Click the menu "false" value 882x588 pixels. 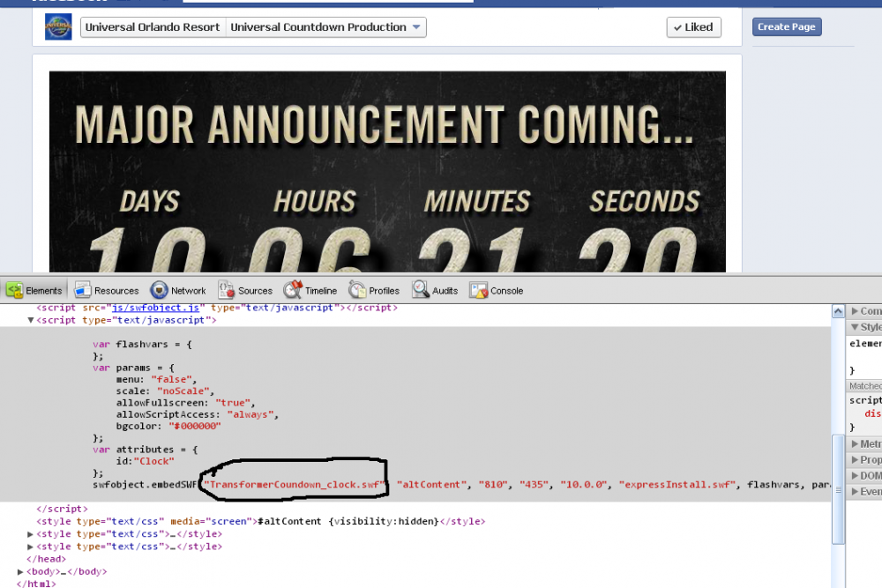click(x=172, y=379)
